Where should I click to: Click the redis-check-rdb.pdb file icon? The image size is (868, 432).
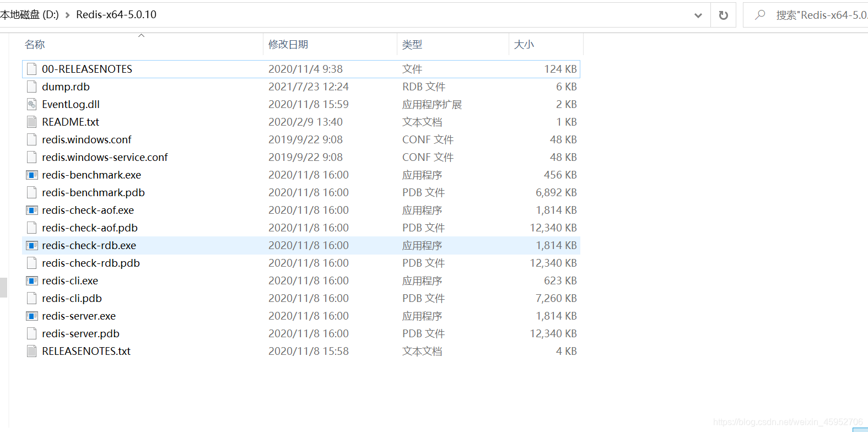tap(32, 263)
